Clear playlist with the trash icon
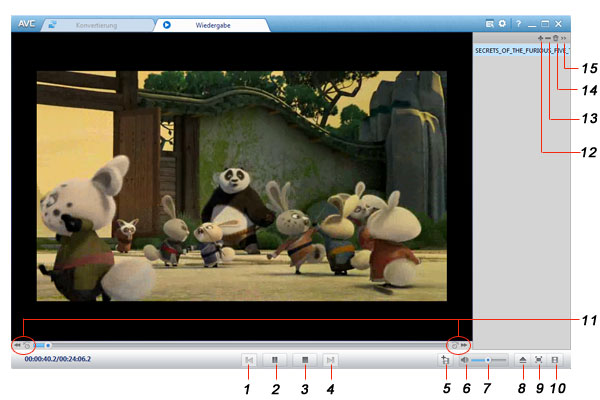 tap(556, 38)
